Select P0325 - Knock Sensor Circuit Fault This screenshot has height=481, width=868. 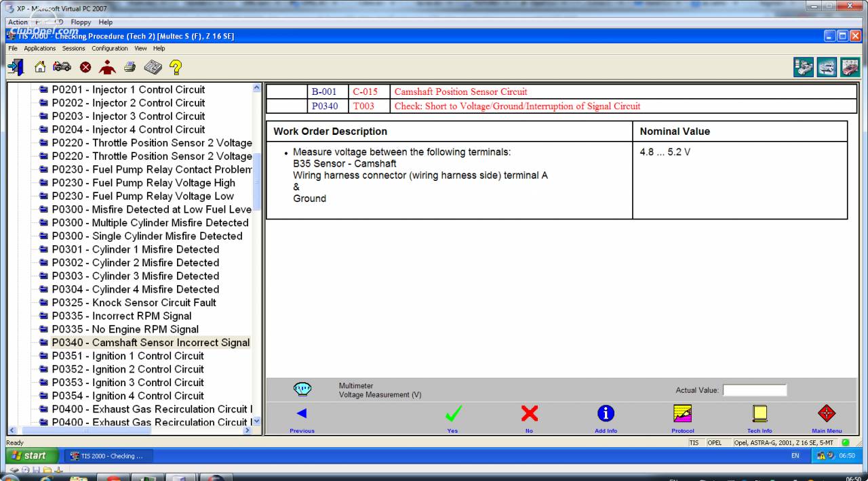click(134, 303)
